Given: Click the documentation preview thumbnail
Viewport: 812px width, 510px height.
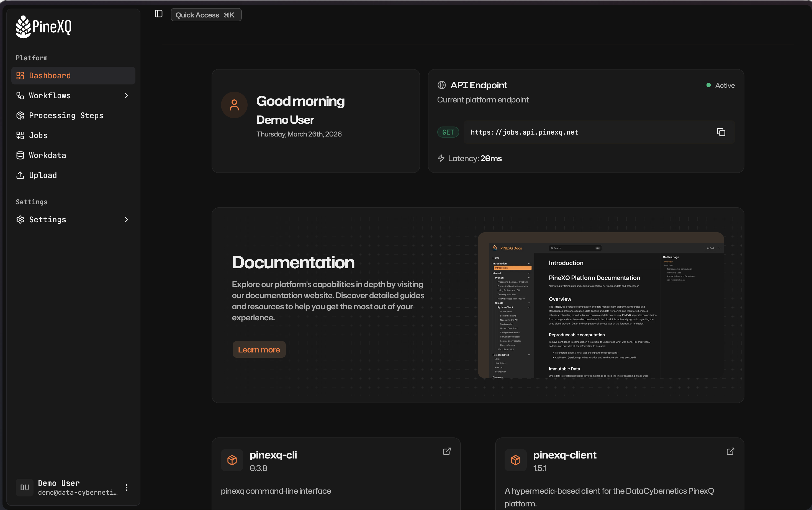Looking at the screenshot, I should pos(601,305).
